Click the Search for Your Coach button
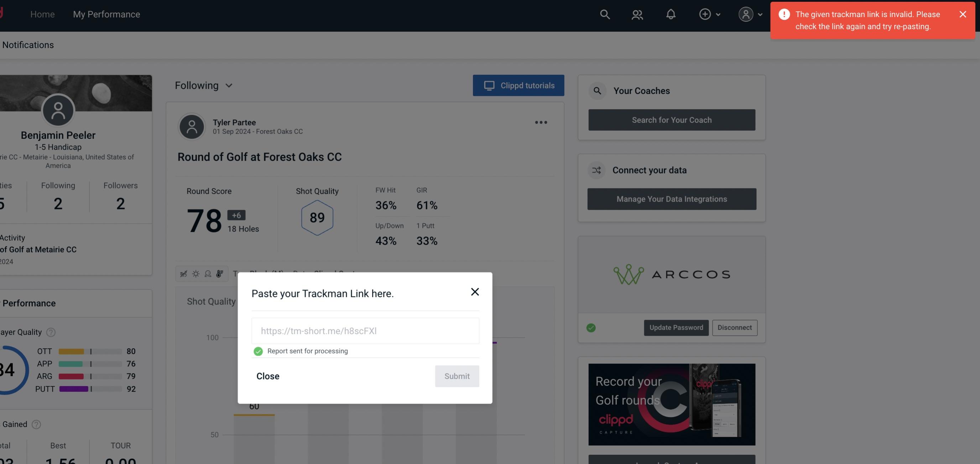Viewport: 980px width, 464px height. pos(672,119)
